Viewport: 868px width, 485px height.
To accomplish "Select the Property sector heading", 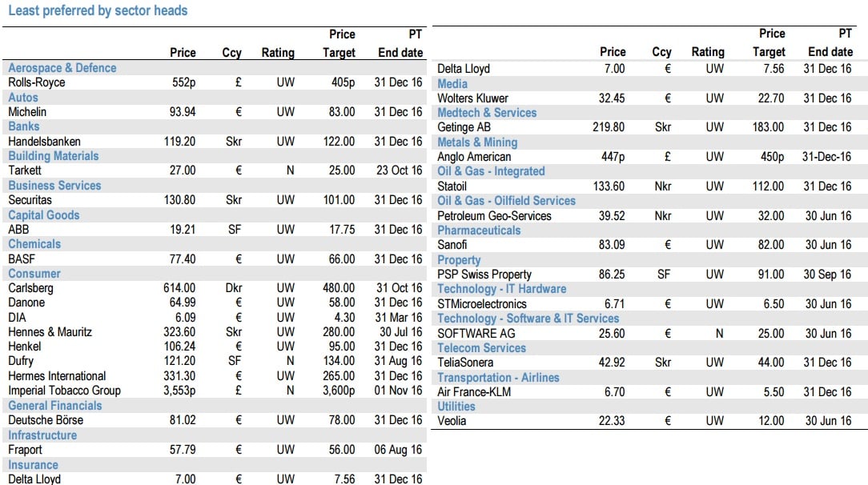I will 459,260.
